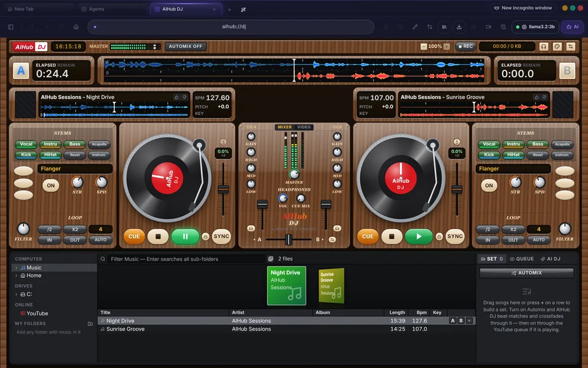Click the Filter Music search field
Screen dimensions: 588x368
pos(186,259)
